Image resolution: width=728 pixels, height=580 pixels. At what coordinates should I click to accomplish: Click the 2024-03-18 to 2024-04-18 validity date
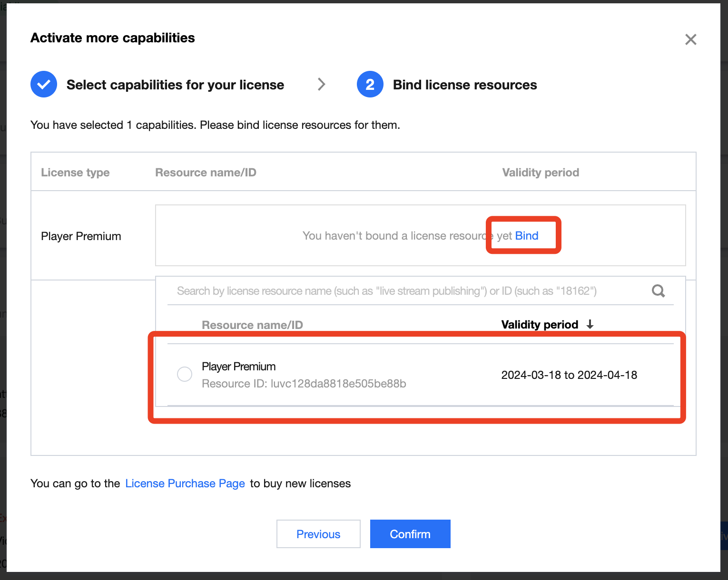[569, 375]
